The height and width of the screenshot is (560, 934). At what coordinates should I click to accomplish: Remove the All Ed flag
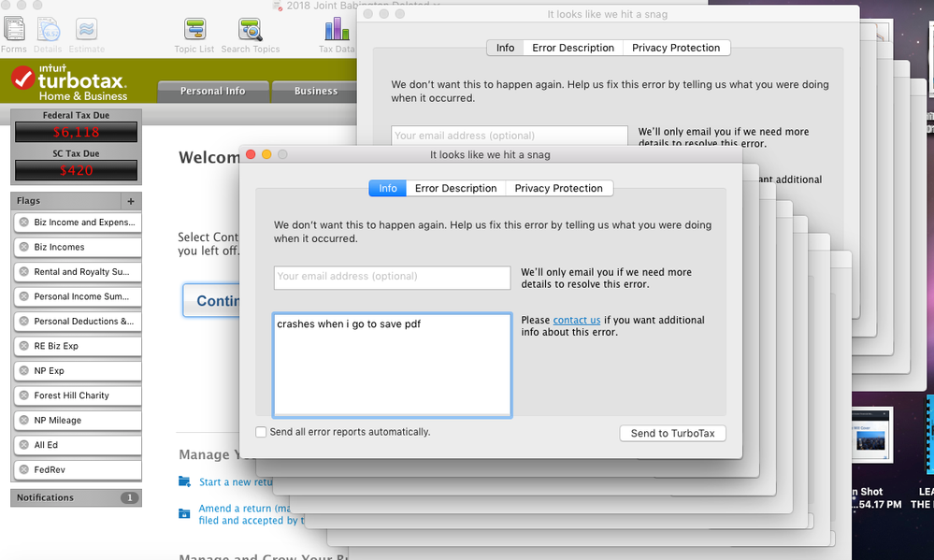23,444
